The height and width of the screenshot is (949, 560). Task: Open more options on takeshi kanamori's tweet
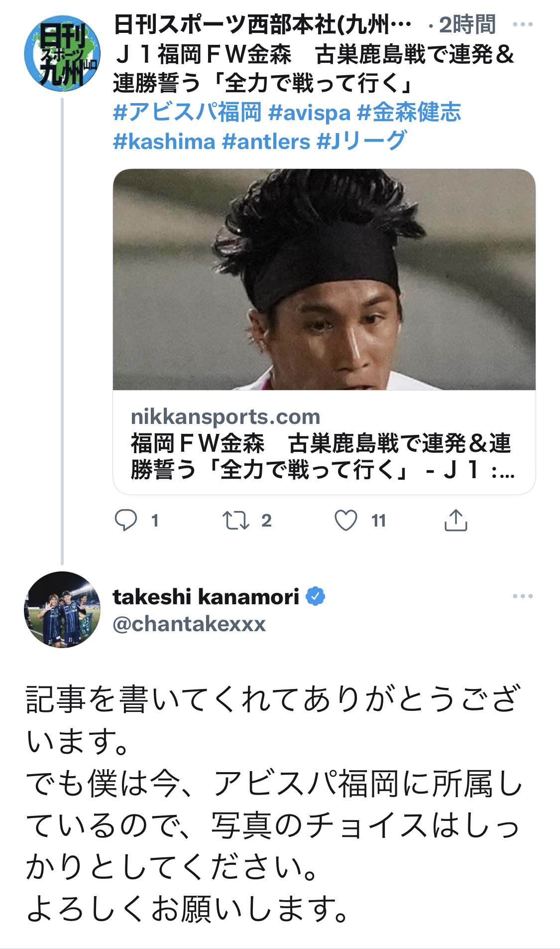522,596
